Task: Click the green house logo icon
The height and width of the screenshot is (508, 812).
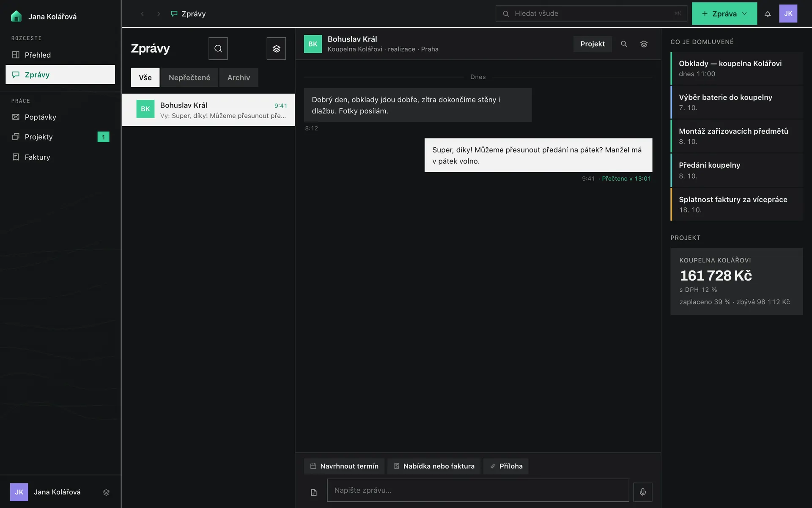Action: coord(16,16)
